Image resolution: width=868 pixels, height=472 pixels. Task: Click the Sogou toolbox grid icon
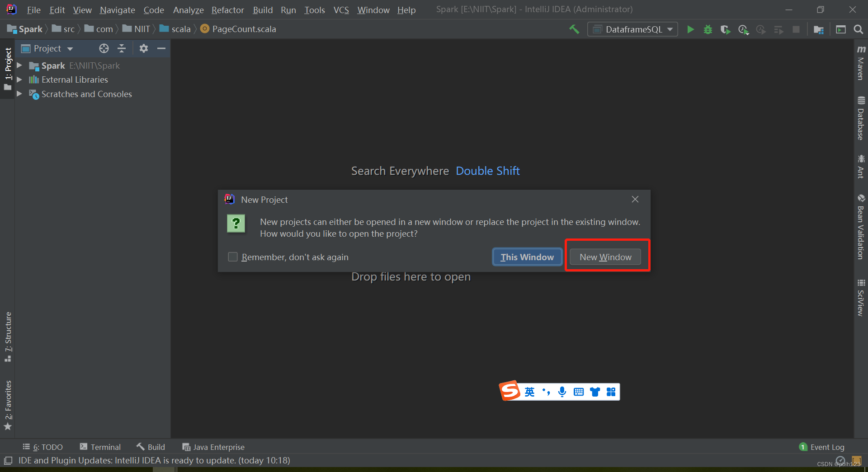click(611, 392)
